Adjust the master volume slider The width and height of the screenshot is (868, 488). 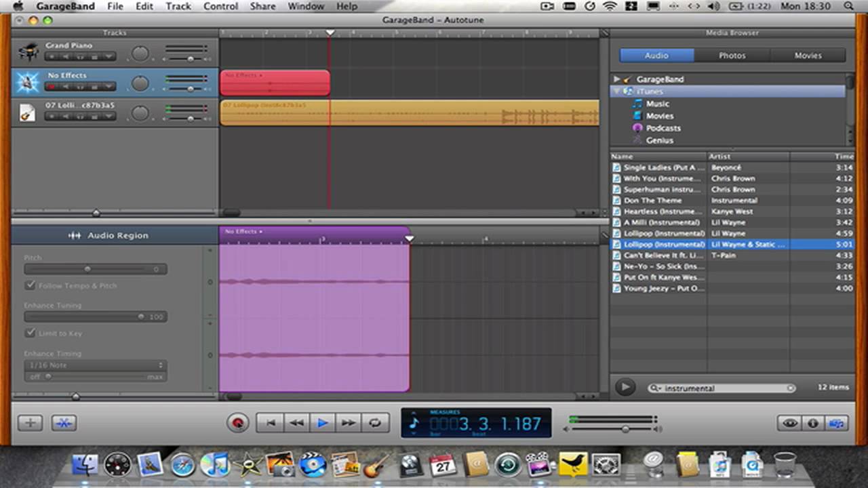coord(625,429)
